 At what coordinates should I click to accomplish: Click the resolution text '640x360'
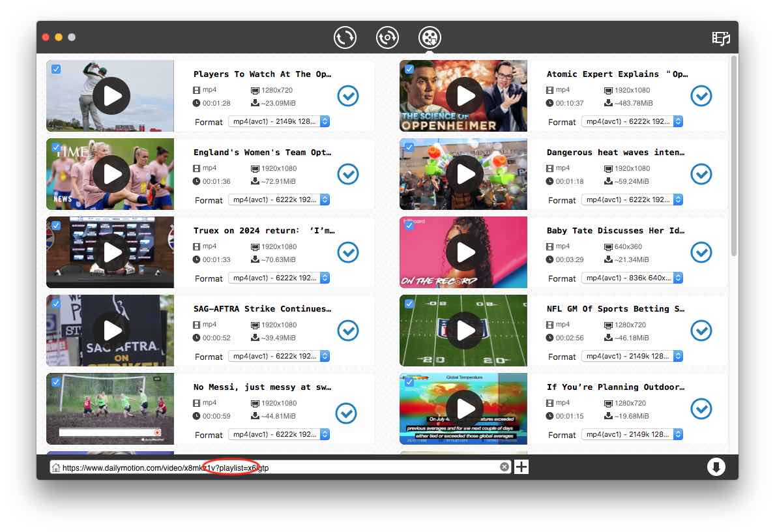click(x=628, y=246)
